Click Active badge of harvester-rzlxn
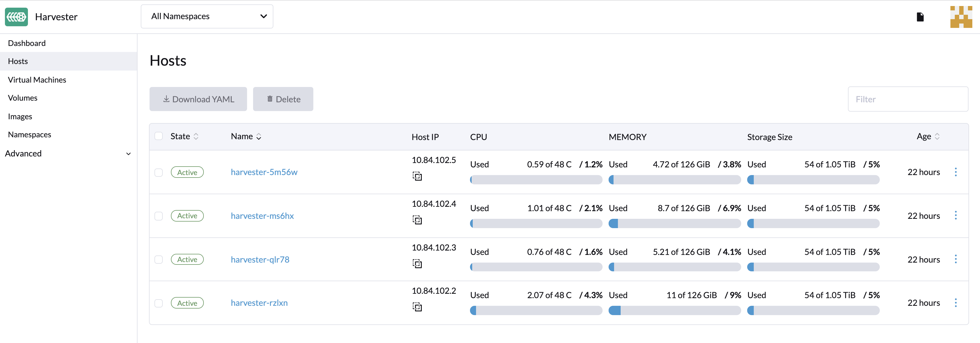This screenshot has height=343, width=980. [x=187, y=303]
